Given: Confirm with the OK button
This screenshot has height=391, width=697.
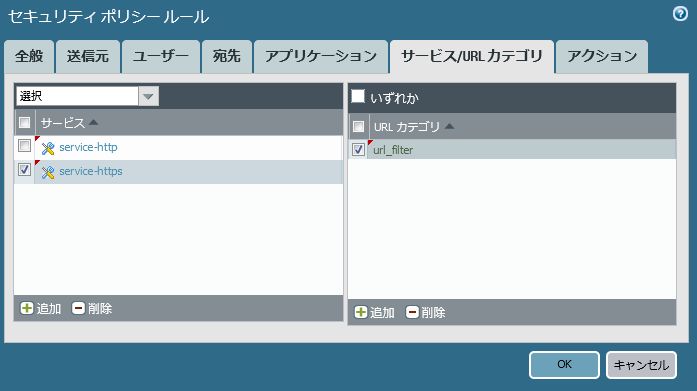Looking at the screenshot, I should pos(564,365).
